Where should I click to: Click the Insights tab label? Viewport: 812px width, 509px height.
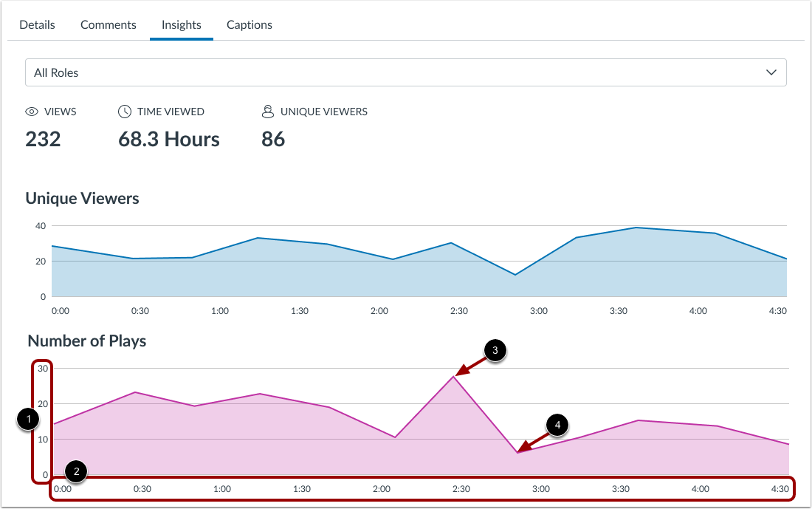coord(181,24)
